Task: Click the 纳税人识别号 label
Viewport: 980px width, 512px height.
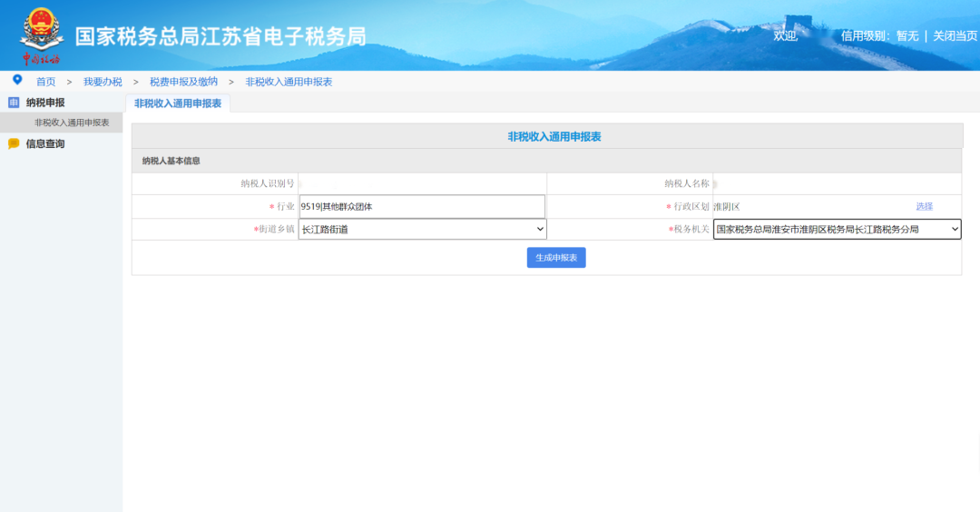Action: coord(268,183)
